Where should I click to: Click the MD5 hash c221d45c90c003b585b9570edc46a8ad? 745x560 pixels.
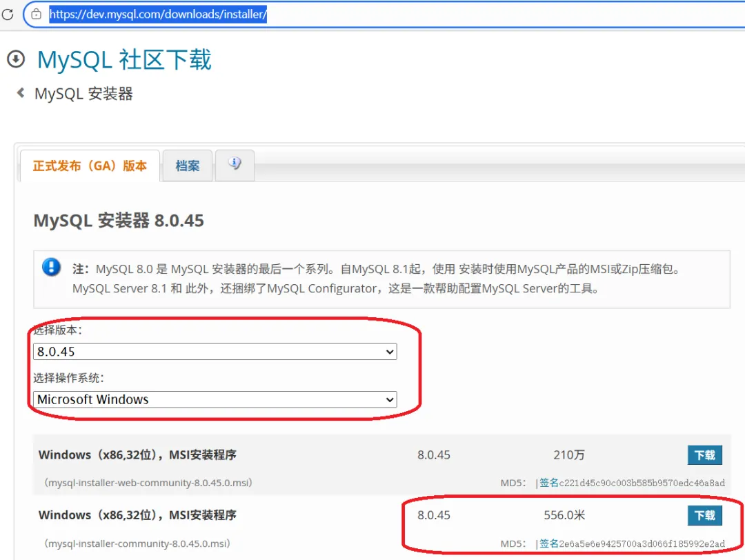tap(642, 483)
